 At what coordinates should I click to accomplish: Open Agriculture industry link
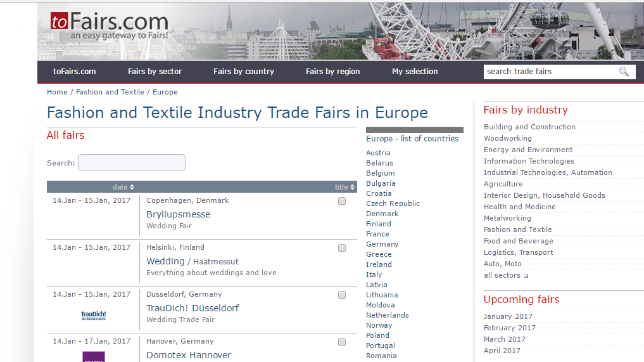503,184
